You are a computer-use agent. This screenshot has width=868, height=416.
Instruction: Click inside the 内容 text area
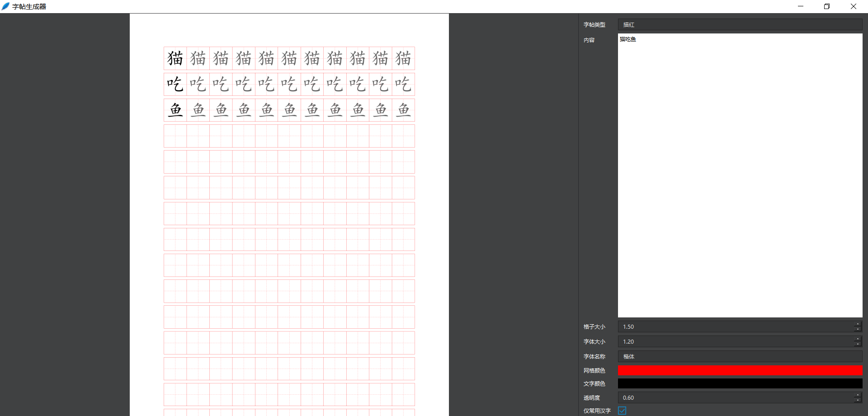(740, 175)
